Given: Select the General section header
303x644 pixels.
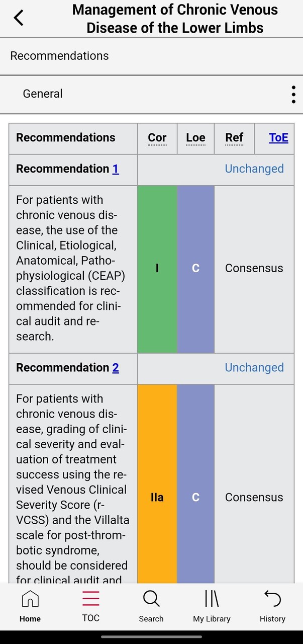Looking at the screenshot, I should click(42, 94).
